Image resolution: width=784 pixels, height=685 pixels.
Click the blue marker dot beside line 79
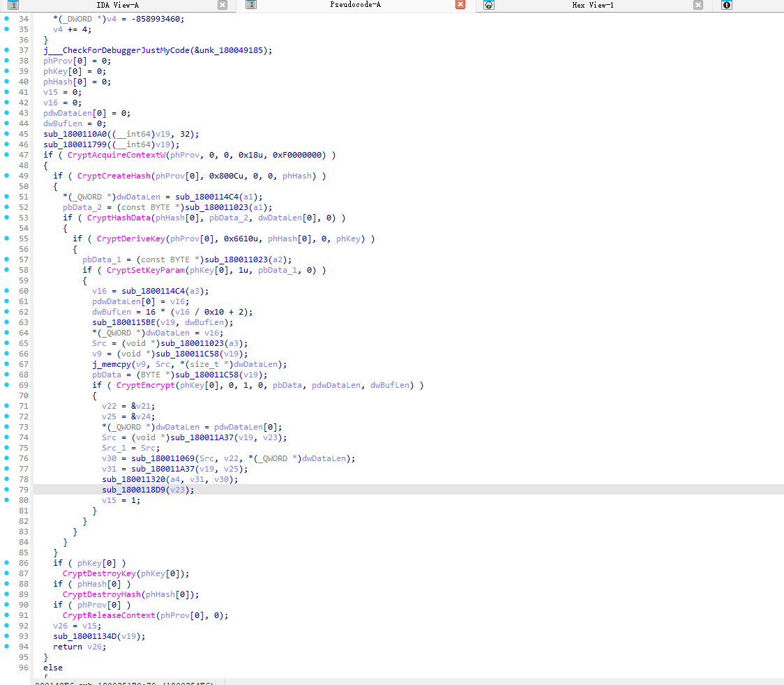pyautogui.click(x=6, y=489)
